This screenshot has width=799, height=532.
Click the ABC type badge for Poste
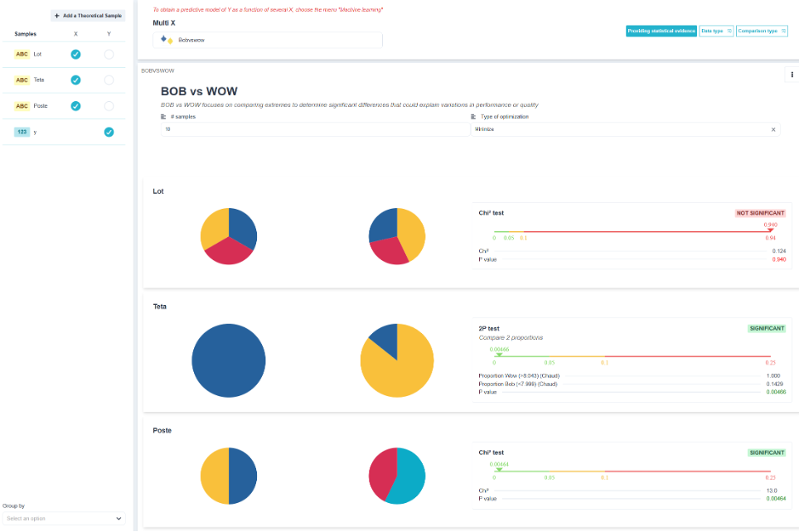coord(22,106)
